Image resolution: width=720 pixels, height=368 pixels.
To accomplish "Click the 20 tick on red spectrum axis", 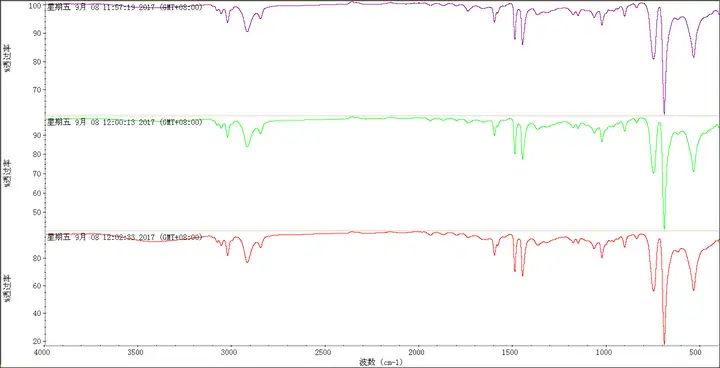I will [38, 342].
